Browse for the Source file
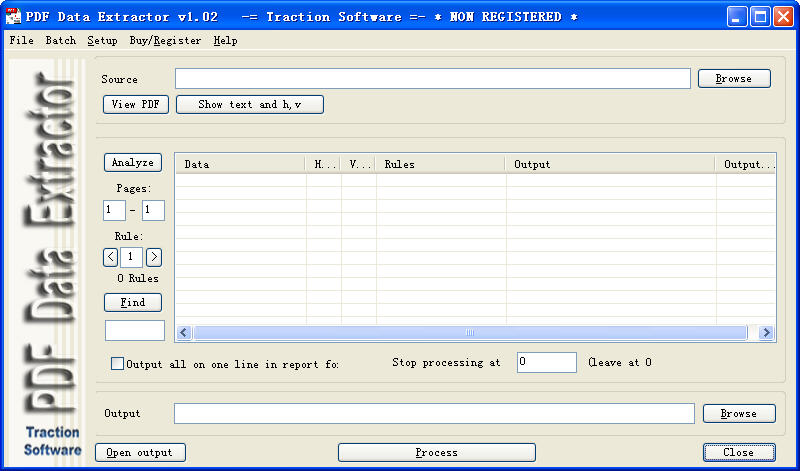Image resolution: width=800 pixels, height=471 pixels. pos(733,79)
